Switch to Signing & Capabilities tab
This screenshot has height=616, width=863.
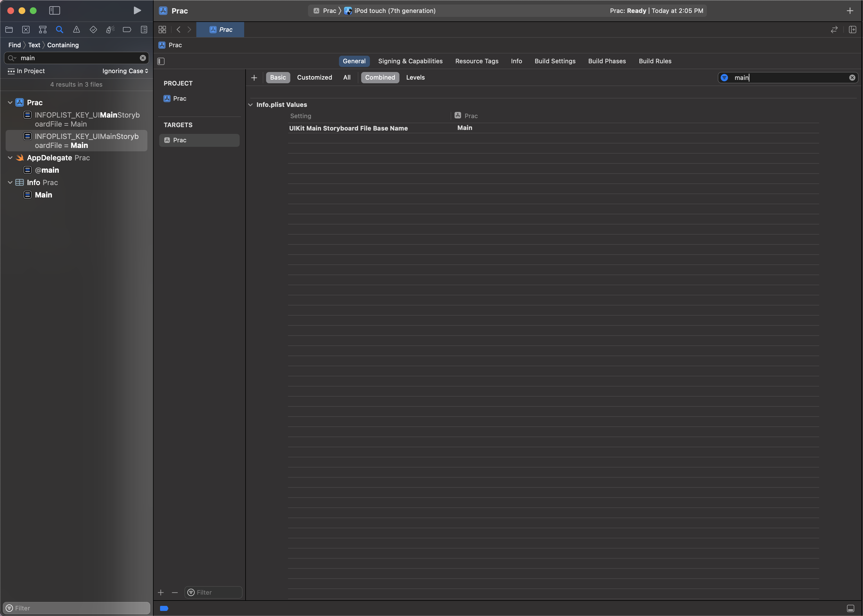(x=410, y=61)
